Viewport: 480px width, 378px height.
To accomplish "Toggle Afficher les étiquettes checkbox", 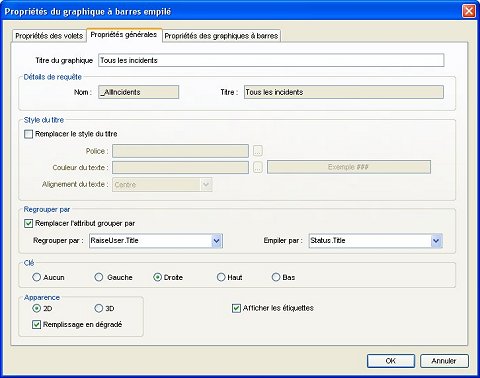I will [x=236, y=308].
